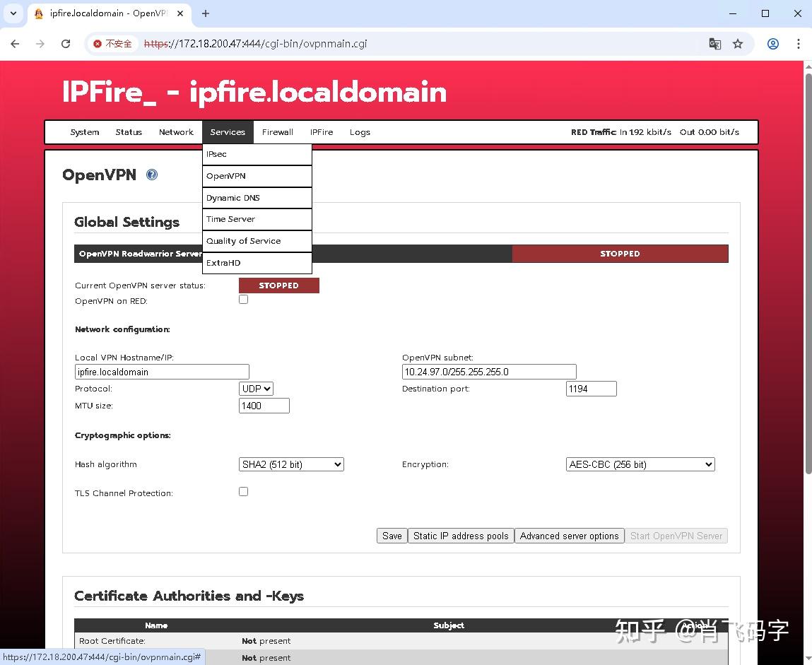
Task: Open the Chrome three-dot menu
Action: point(799,44)
